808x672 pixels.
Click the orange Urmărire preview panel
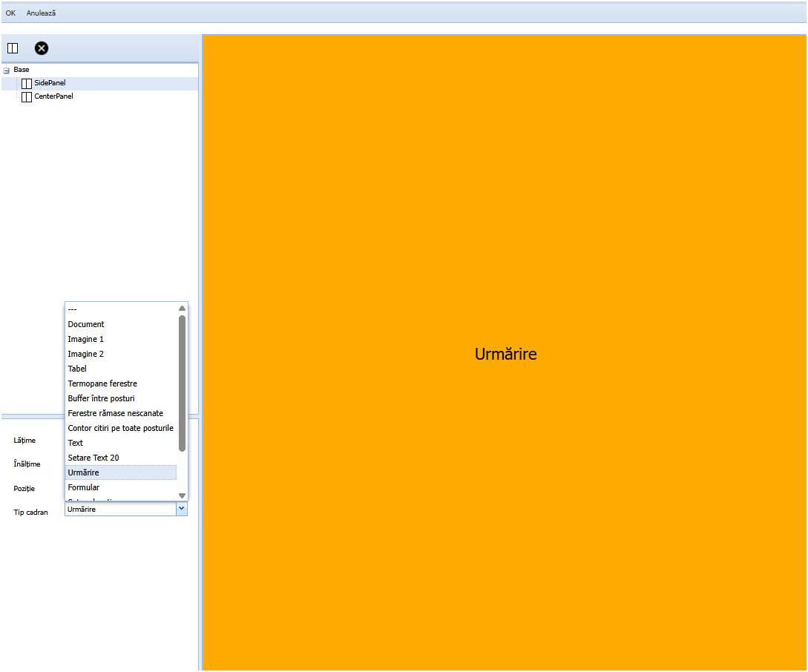click(505, 353)
